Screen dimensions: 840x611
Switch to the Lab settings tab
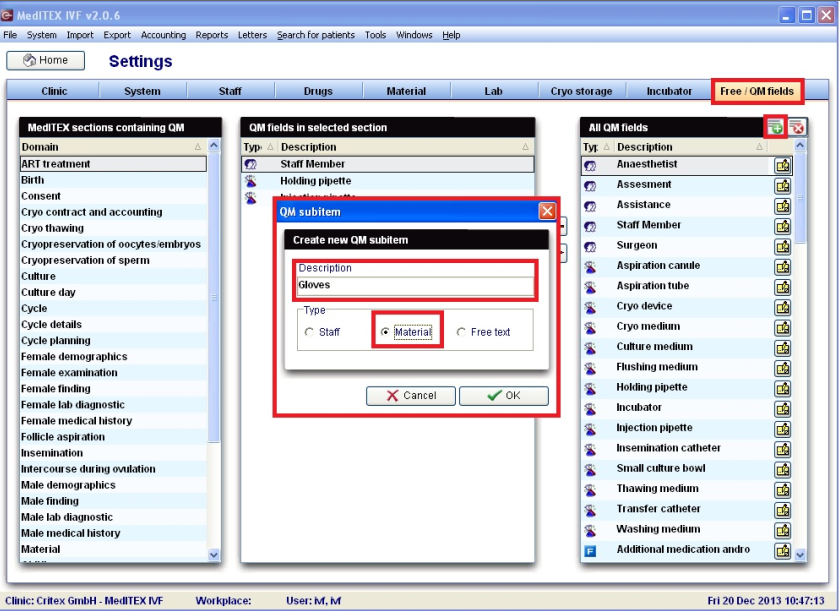click(x=493, y=91)
